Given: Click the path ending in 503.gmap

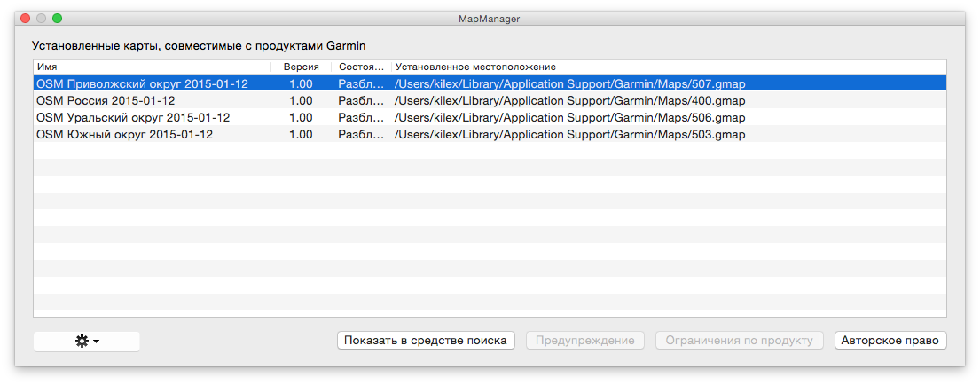Looking at the screenshot, I should (x=569, y=134).
